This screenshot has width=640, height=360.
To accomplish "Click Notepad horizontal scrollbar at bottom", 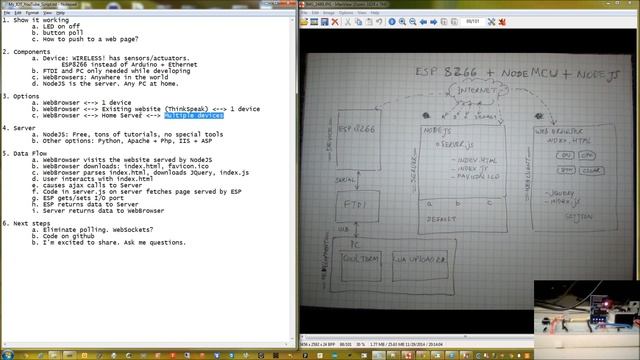I will click(x=146, y=345).
